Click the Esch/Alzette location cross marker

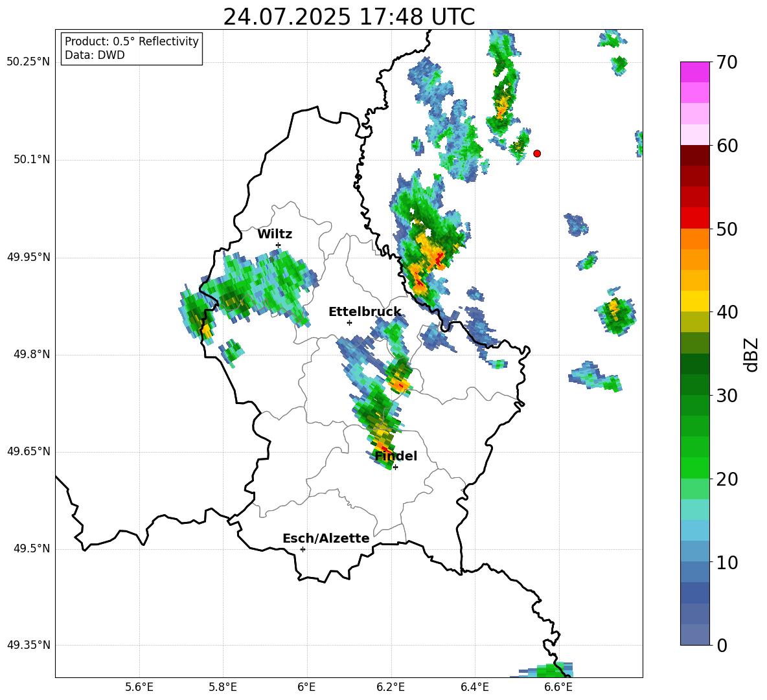click(303, 549)
